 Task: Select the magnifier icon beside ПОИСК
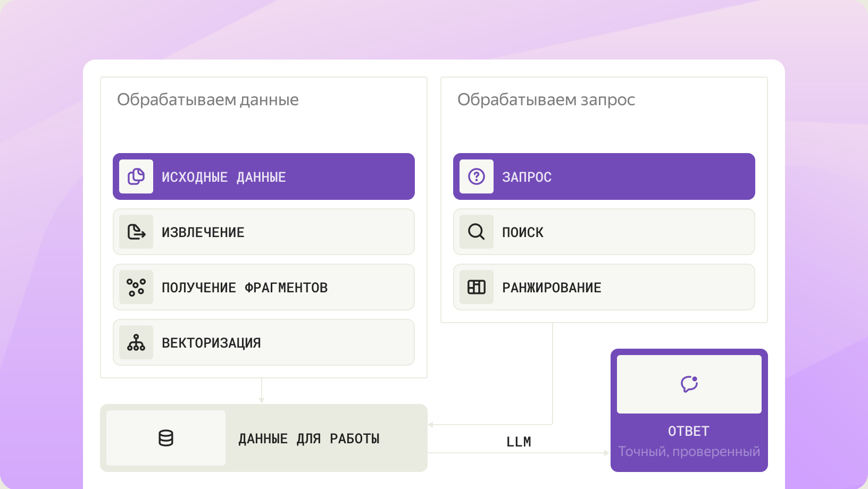click(477, 232)
